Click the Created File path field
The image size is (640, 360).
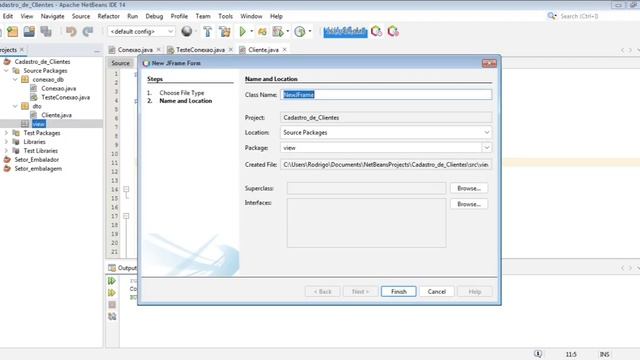point(386,164)
